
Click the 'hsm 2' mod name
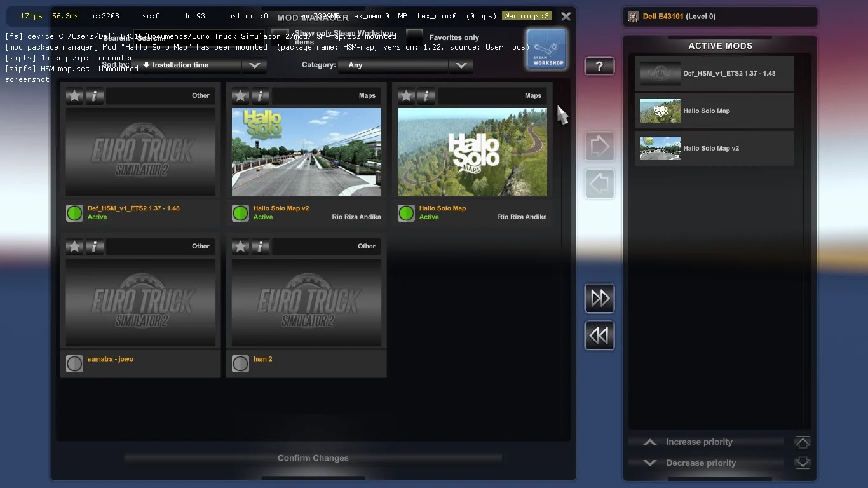click(263, 359)
